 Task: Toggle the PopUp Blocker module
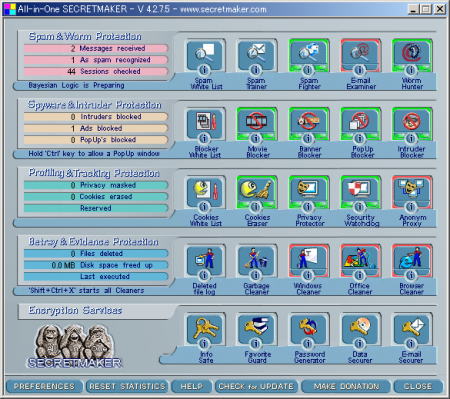coord(360,122)
